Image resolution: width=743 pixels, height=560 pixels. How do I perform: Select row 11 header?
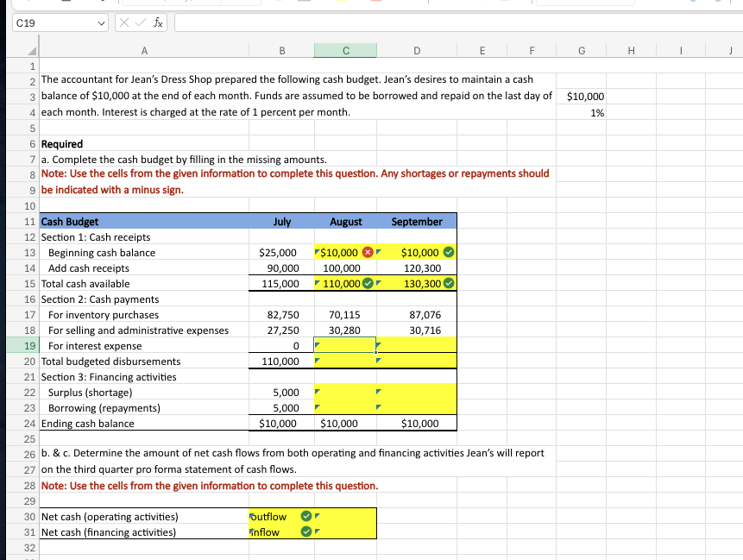pos(22,222)
